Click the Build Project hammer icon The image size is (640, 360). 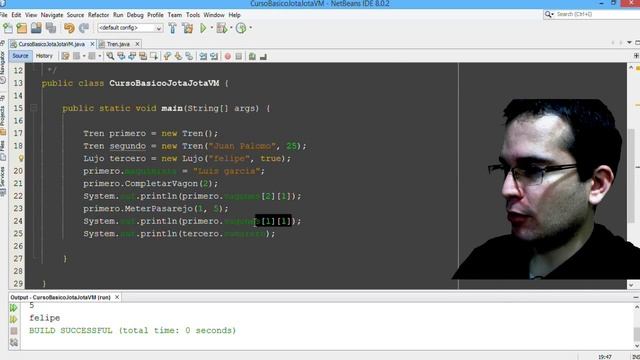coord(173,28)
